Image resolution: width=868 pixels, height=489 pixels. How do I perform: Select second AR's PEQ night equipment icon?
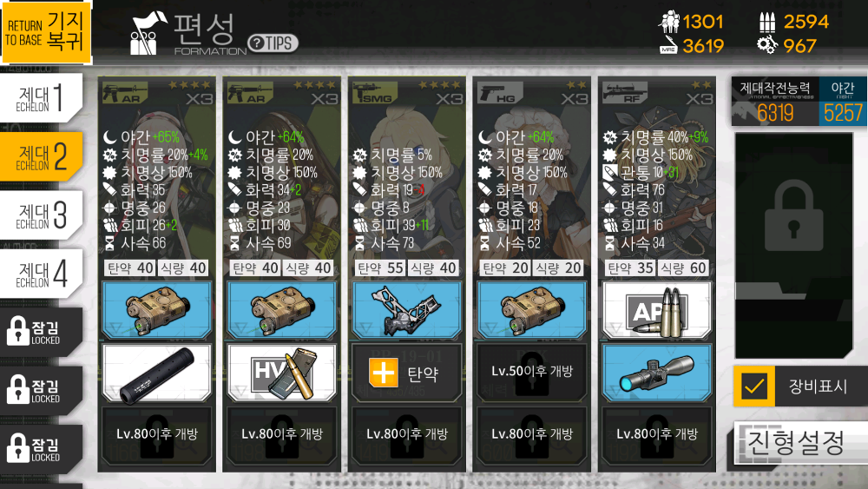282,311
